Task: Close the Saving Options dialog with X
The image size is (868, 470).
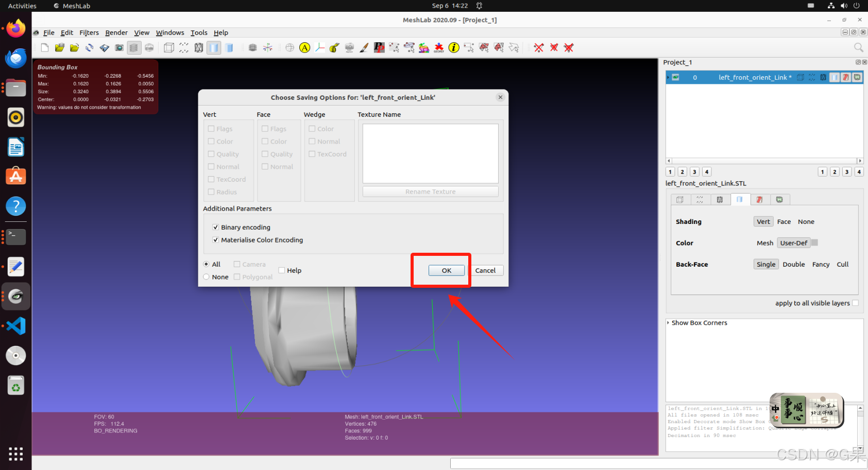Action: (500, 97)
